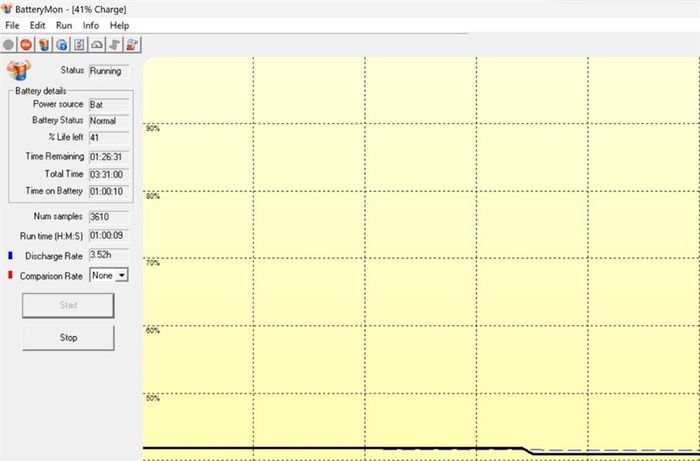This screenshot has height=461, width=700.
Task: Click the gray record circle toolbar icon
Action: [x=9, y=44]
